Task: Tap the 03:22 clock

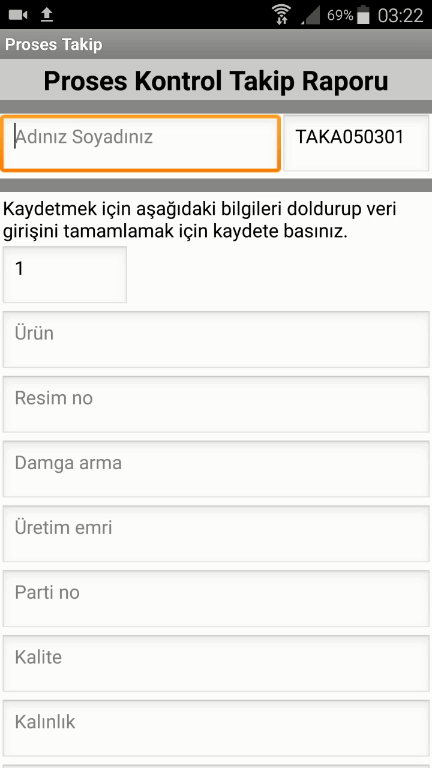Action: (400, 16)
